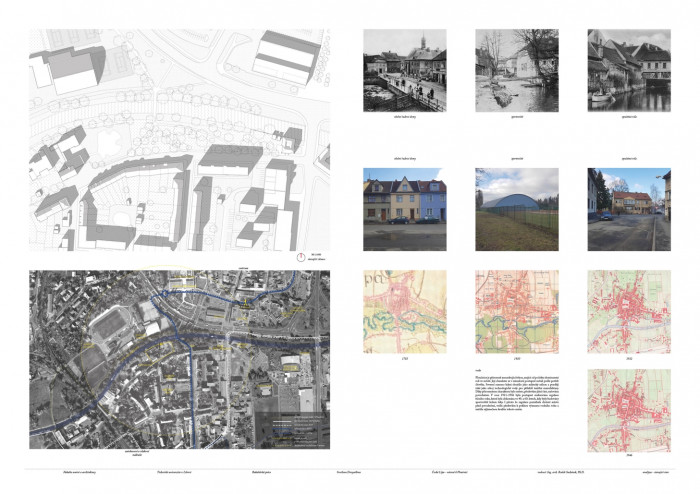Screen dimensions: 700x494
Task: Click the large hall building top-right of plan
Action: pos(286,55)
